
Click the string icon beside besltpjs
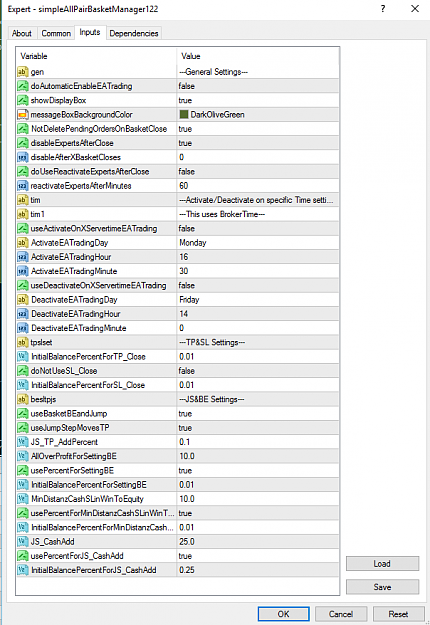tap(23, 399)
